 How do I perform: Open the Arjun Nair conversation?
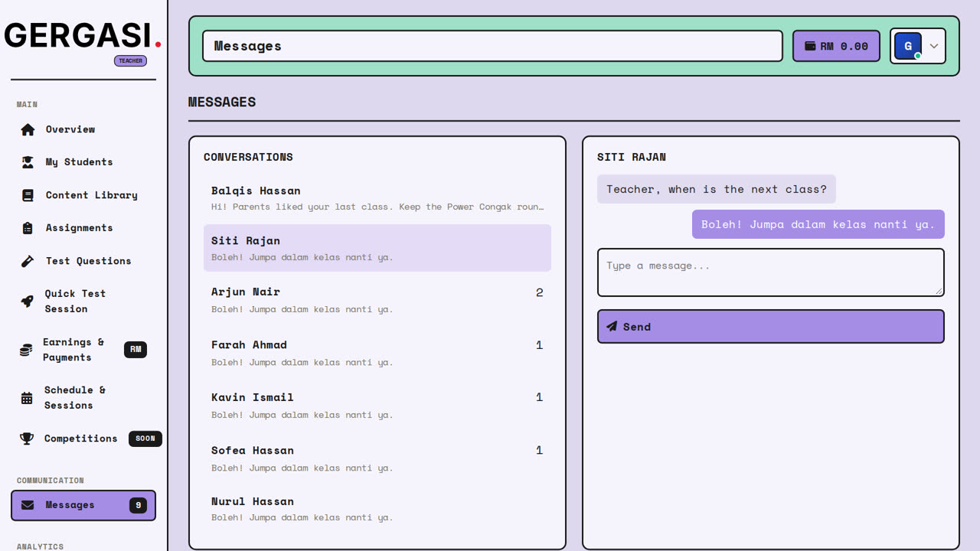377,300
